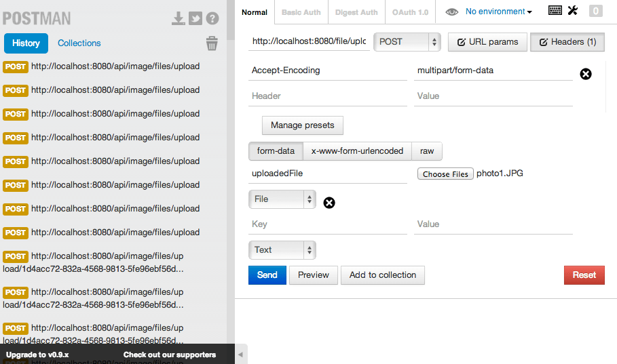Open the POST method dropdown
This screenshot has height=364, width=617.
pos(407,42)
